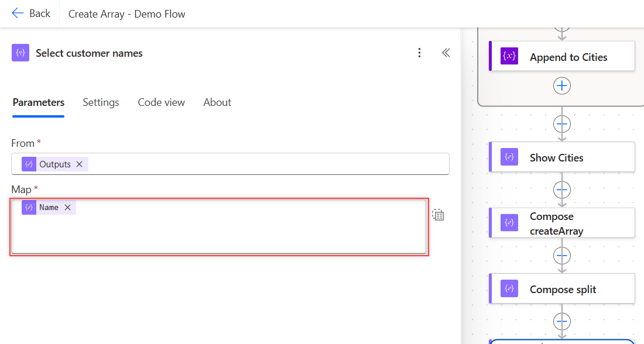The height and width of the screenshot is (344, 644).
Task: Insert step below Compose createArray
Action: 562,256
